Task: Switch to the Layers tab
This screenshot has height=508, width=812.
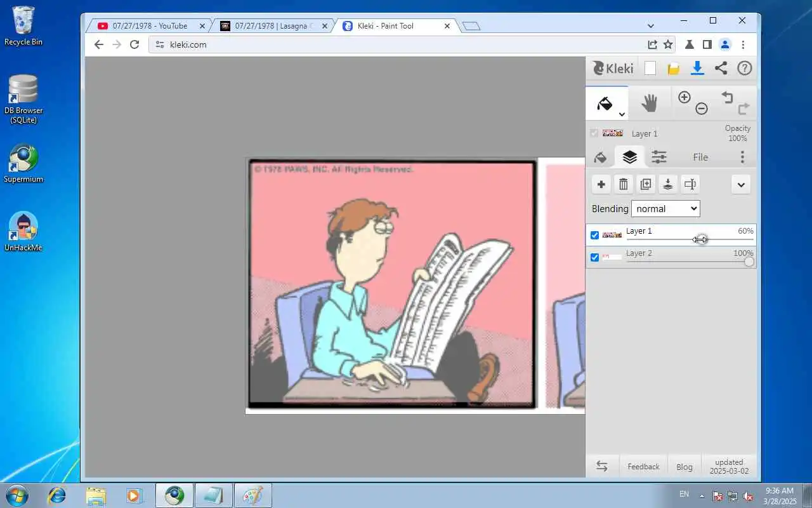Action: [629, 157]
